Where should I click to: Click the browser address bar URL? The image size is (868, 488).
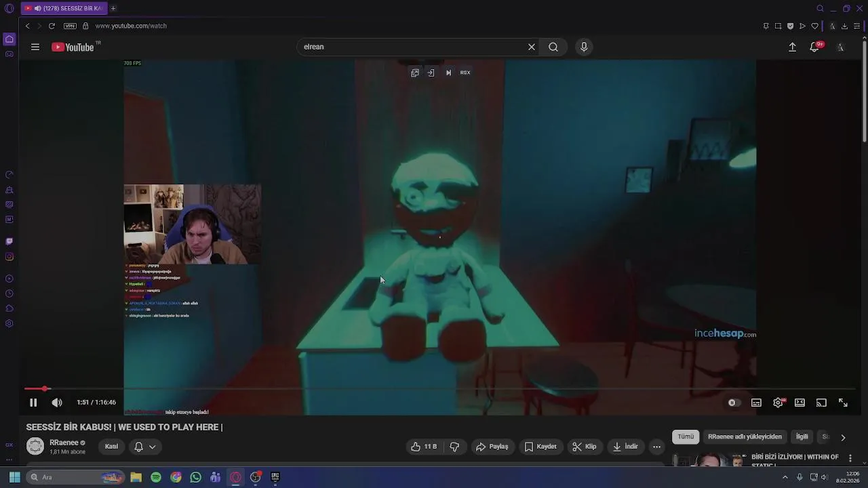131,26
